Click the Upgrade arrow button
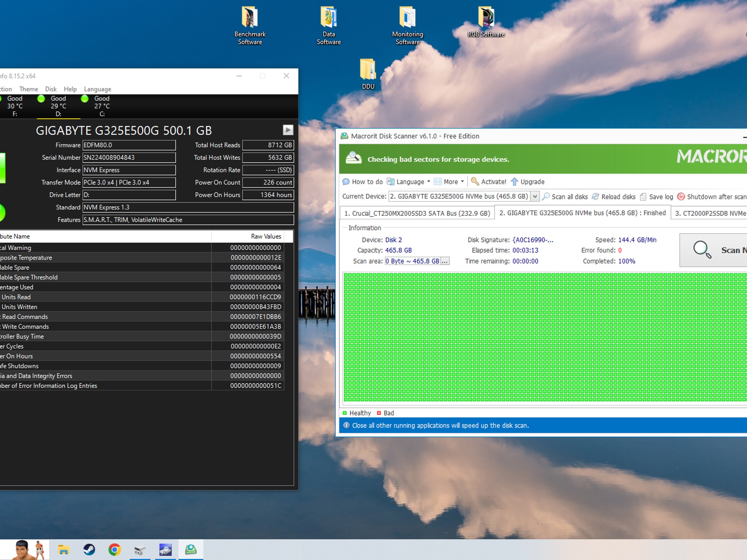Image resolution: width=747 pixels, height=560 pixels. click(528, 182)
